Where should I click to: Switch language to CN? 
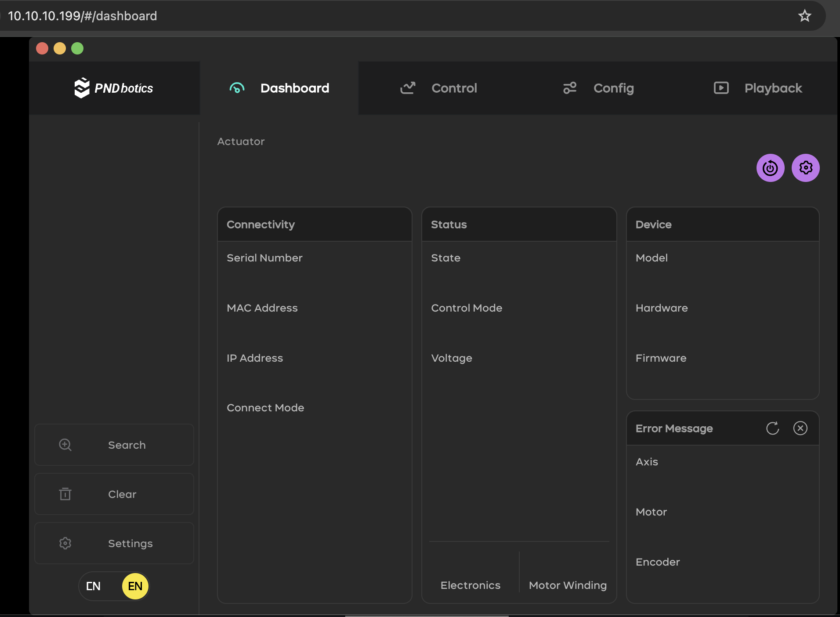(93, 586)
